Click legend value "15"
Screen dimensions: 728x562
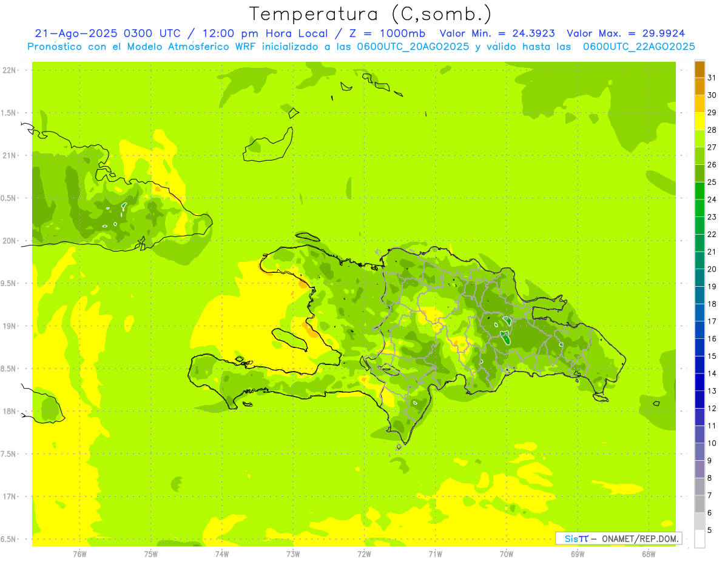tap(712, 356)
